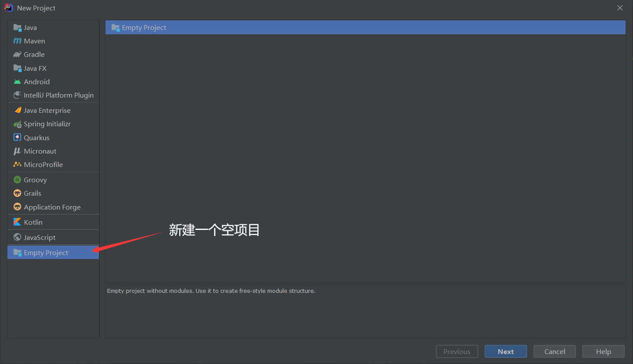Pick the Quarkus label in the list
The width and height of the screenshot is (633, 364).
tap(36, 138)
